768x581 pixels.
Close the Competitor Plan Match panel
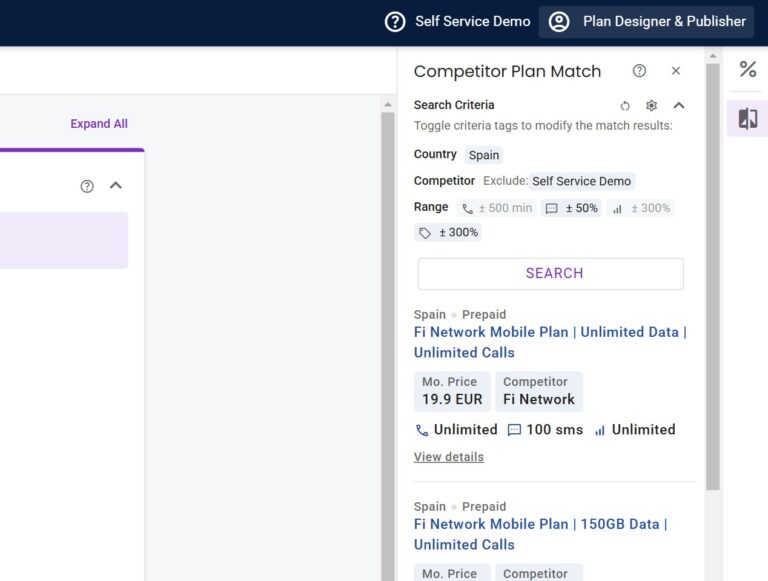click(x=676, y=71)
